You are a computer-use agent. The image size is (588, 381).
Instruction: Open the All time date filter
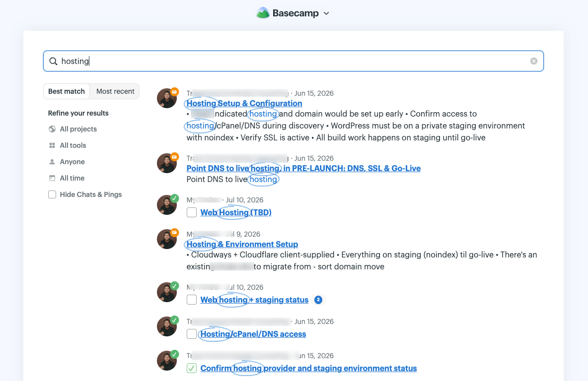(67, 178)
